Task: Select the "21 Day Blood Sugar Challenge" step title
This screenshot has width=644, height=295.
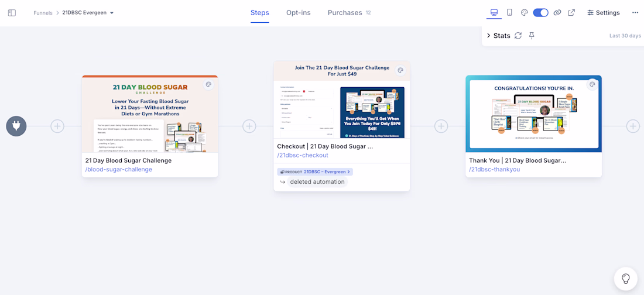Action: [x=129, y=160]
